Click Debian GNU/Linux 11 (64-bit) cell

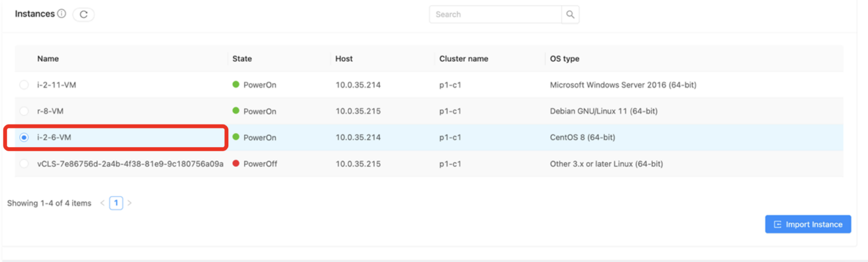604,111
